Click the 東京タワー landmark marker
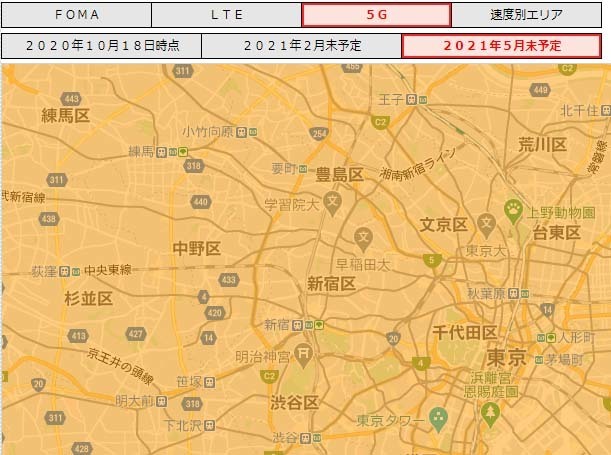Image resolution: width=611 pixels, height=455 pixels. click(x=439, y=419)
